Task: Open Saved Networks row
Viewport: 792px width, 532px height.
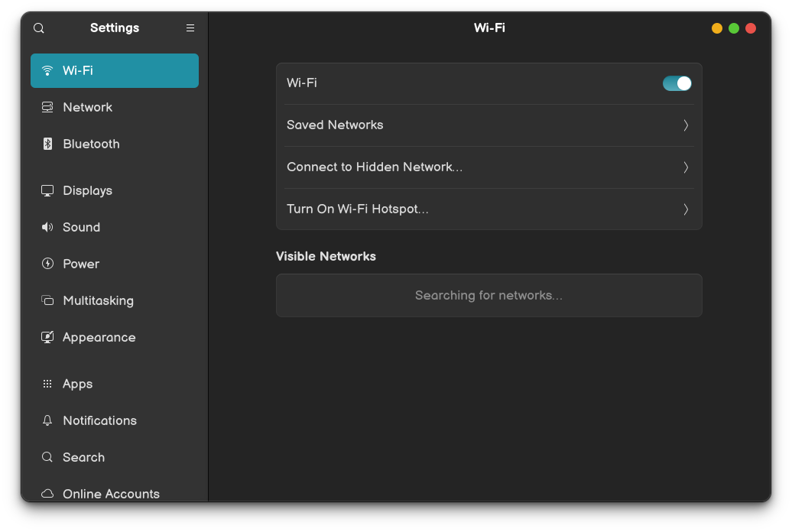Action: (x=489, y=125)
